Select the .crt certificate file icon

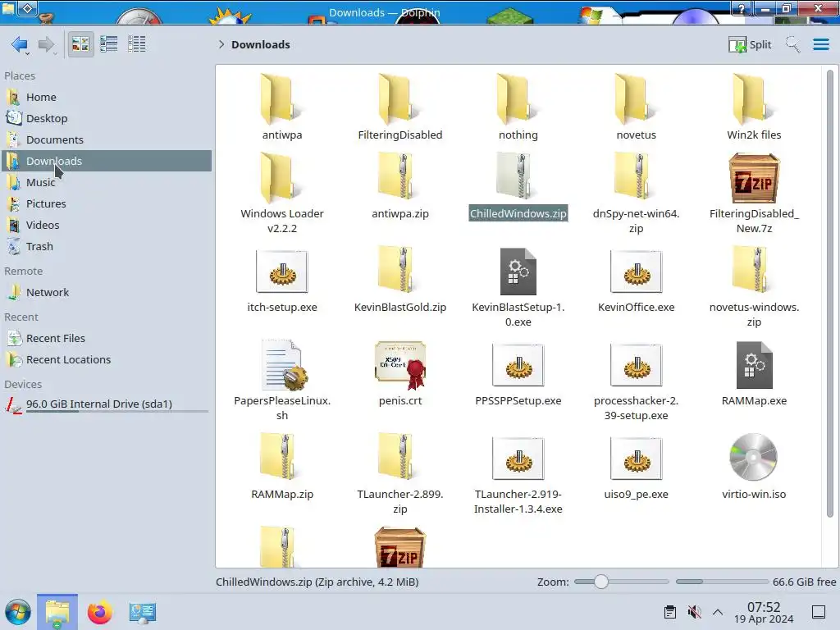pos(400,365)
